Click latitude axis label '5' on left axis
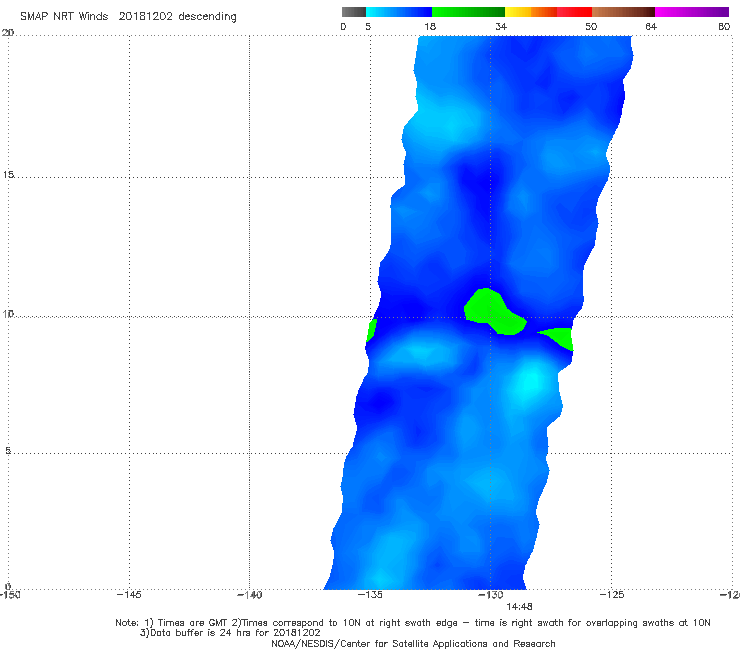740x650 pixels. coord(8,450)
